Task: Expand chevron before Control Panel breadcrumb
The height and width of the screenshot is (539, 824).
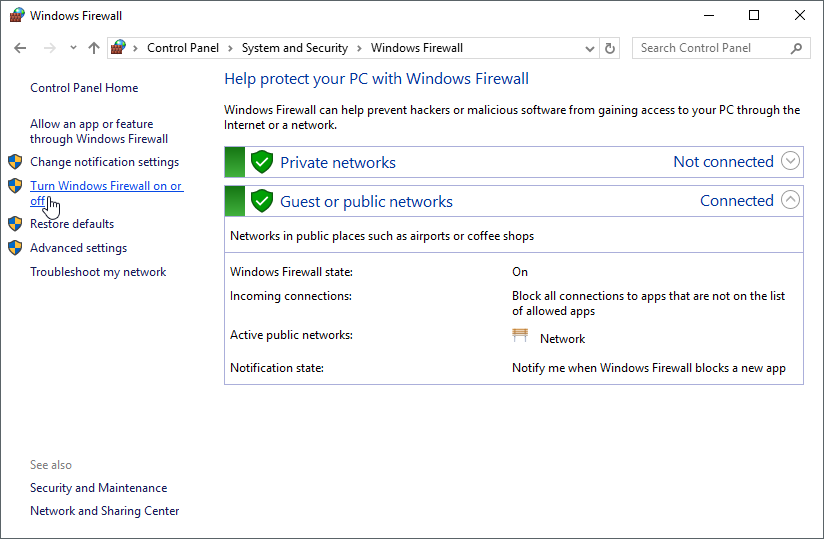Action: click(x=136, y=48)
